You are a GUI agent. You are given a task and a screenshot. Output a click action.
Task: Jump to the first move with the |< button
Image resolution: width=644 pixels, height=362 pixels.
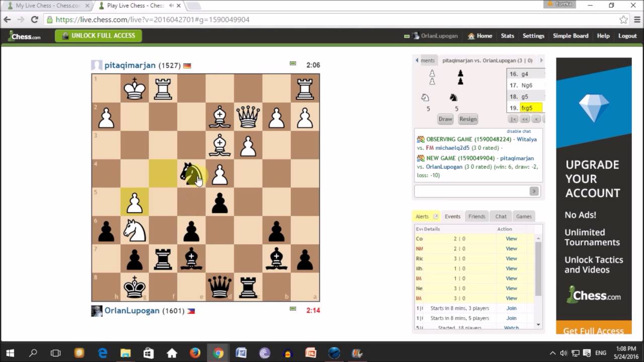[x=513, y=119]
